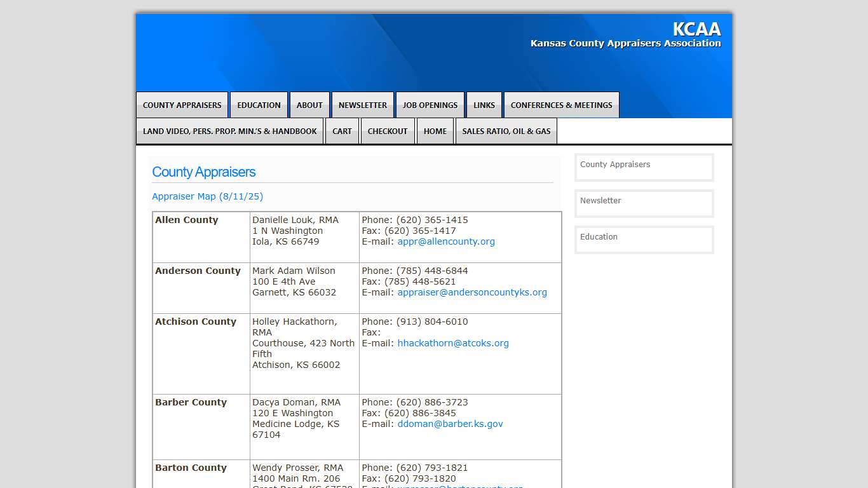Screen dimensions: 868x488
Task: Click ddoman@barber.ks.gov email link
Action: pyautogui.click(x=450, y=424)
